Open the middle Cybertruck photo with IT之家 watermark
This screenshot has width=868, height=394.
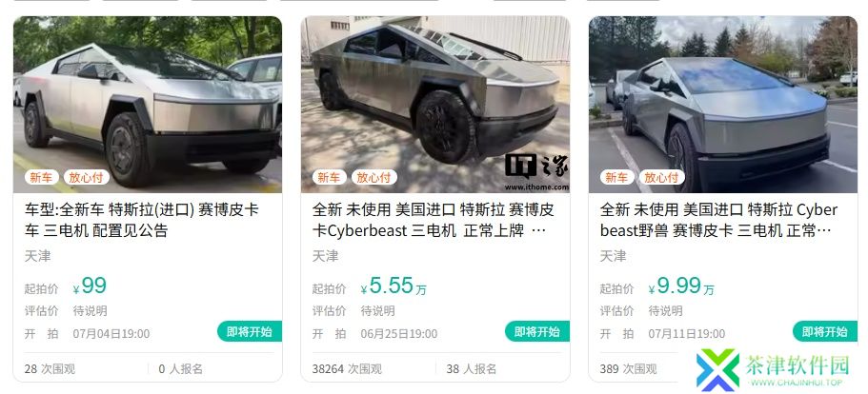point(435,105)
